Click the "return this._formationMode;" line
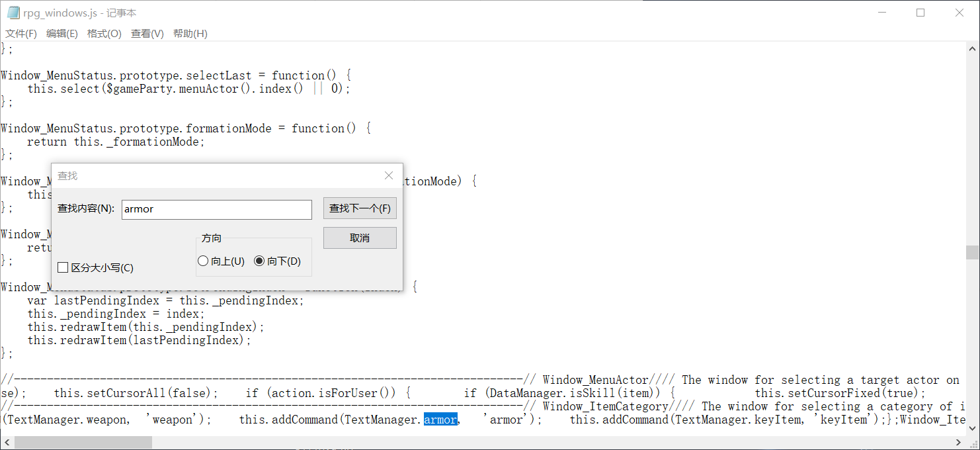 click(x=116, y=142)
